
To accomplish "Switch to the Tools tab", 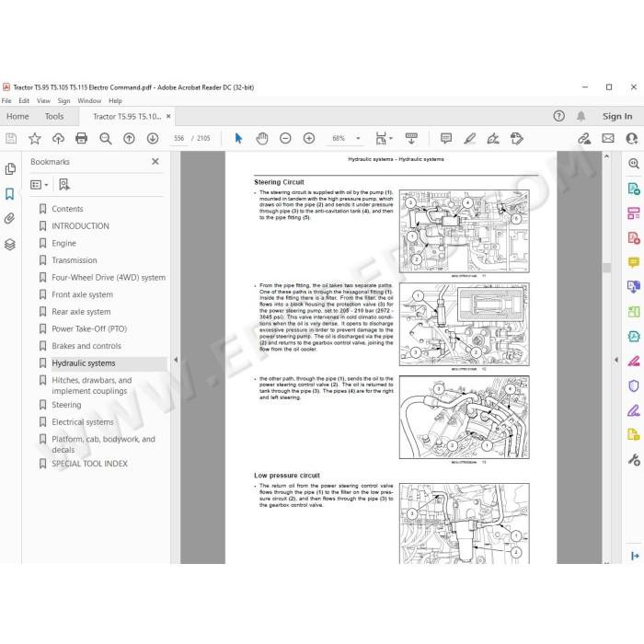I will click(54, 116).
